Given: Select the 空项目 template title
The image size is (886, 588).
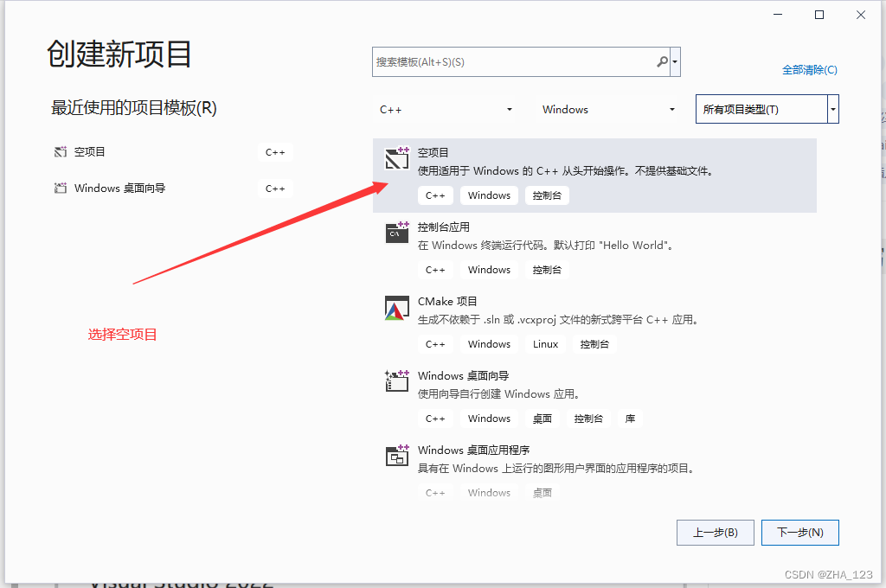Looking at the screenshot, I should point(433,152).
